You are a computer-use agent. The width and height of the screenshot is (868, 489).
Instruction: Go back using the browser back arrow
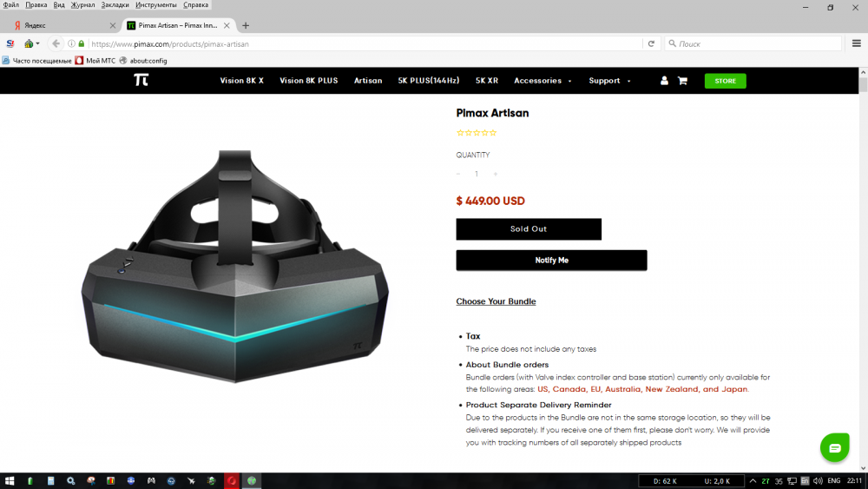point(56,43)
